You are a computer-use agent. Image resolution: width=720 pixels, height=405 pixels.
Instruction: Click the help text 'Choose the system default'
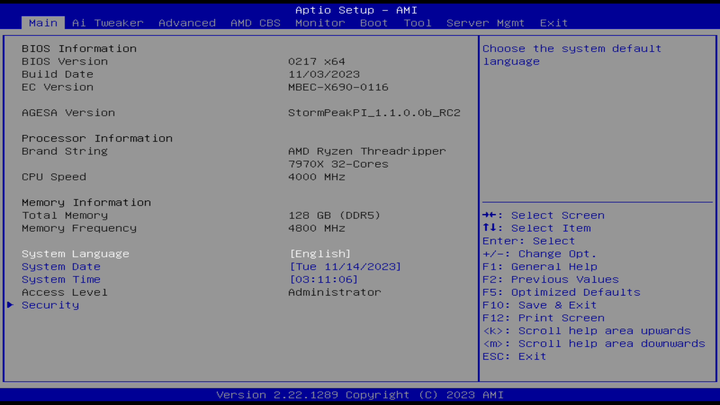572,49
